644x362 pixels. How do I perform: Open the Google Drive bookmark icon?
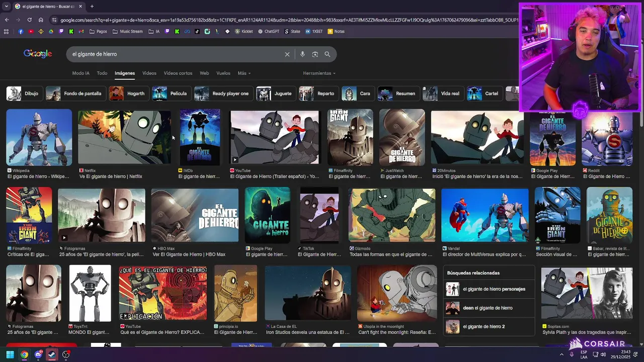[51, 31]
